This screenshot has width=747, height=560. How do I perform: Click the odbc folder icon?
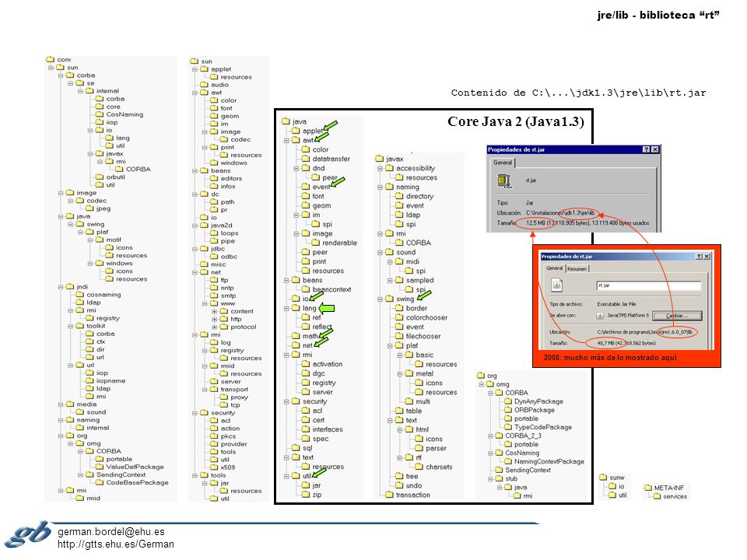coord(214,257)
